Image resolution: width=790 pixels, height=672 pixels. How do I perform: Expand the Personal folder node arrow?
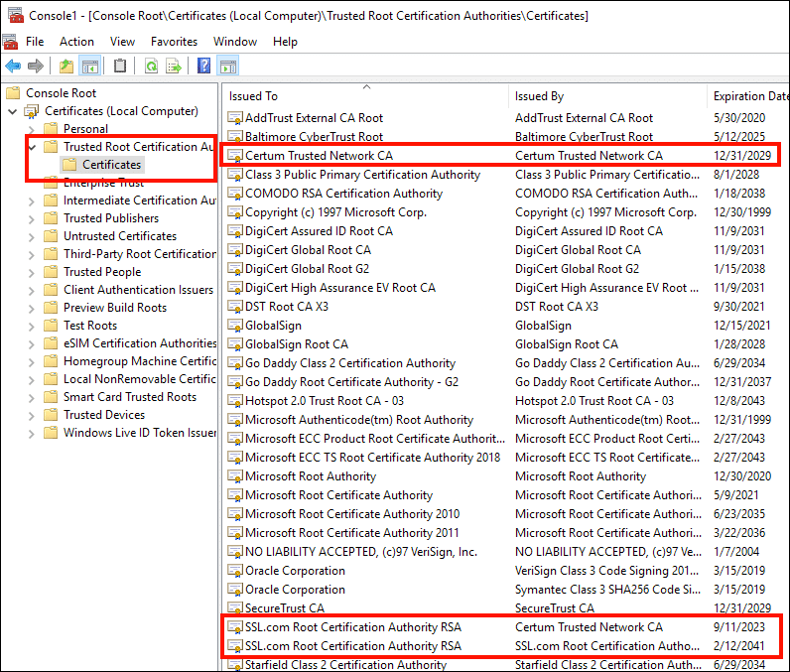pyautogui.click(x=32, y=129)
